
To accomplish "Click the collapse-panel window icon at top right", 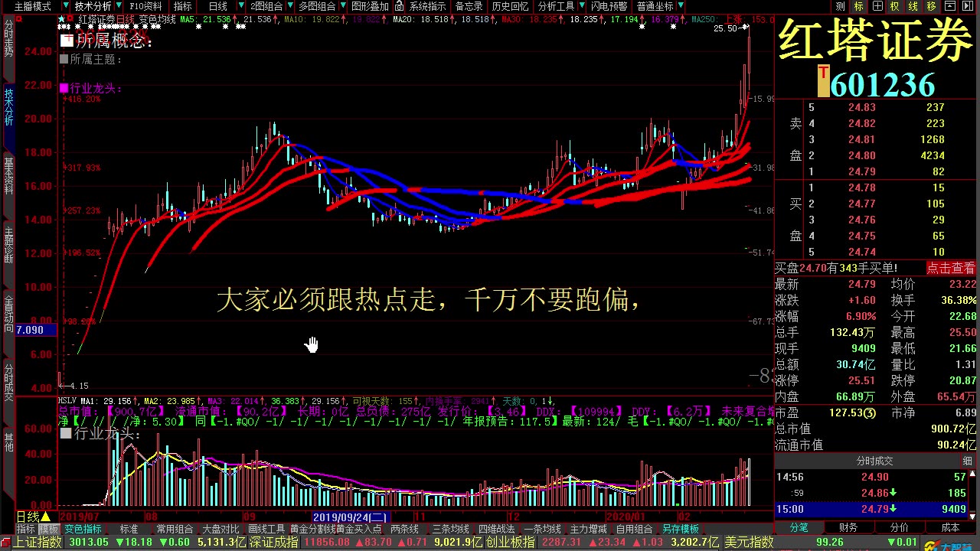I will click(x=950, y=6).
